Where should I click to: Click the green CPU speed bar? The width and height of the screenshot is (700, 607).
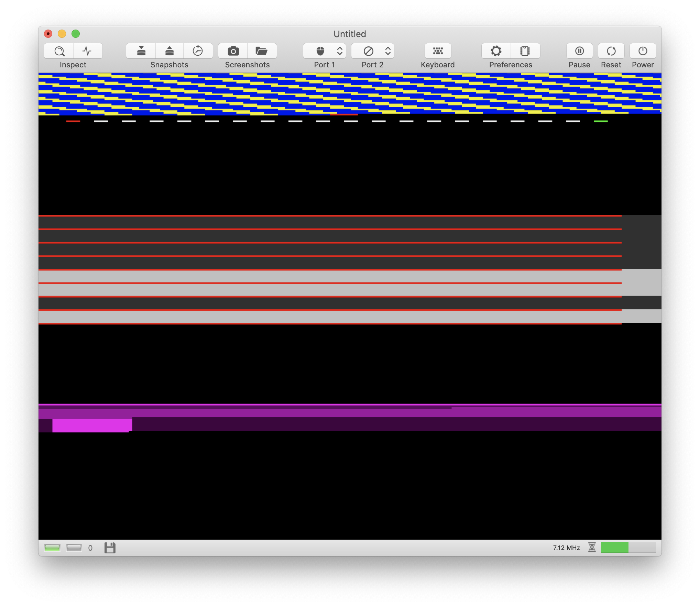pyautogui.click(x=628, y=547)
